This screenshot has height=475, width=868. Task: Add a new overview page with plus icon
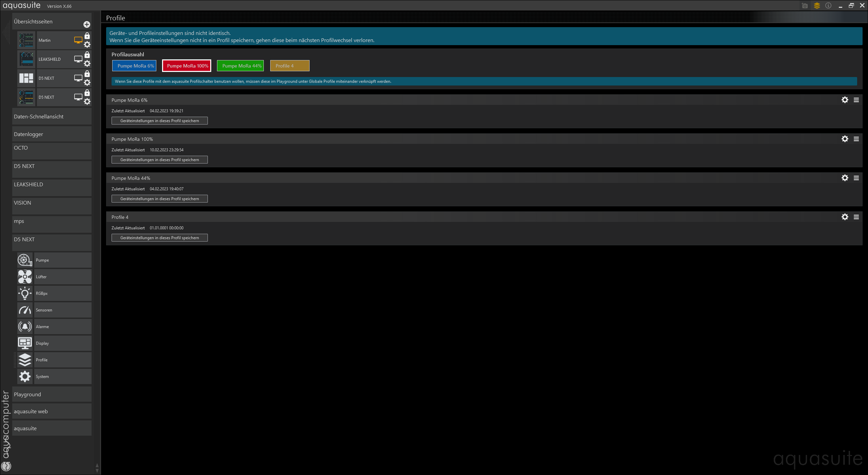87,24
